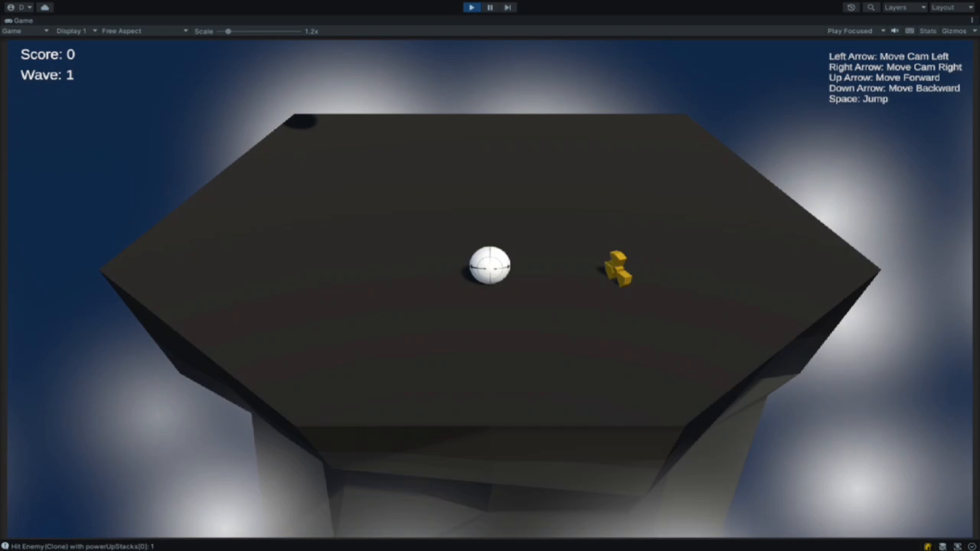
Task: Open the Game view type dropdown
Action: coord(25,31)
